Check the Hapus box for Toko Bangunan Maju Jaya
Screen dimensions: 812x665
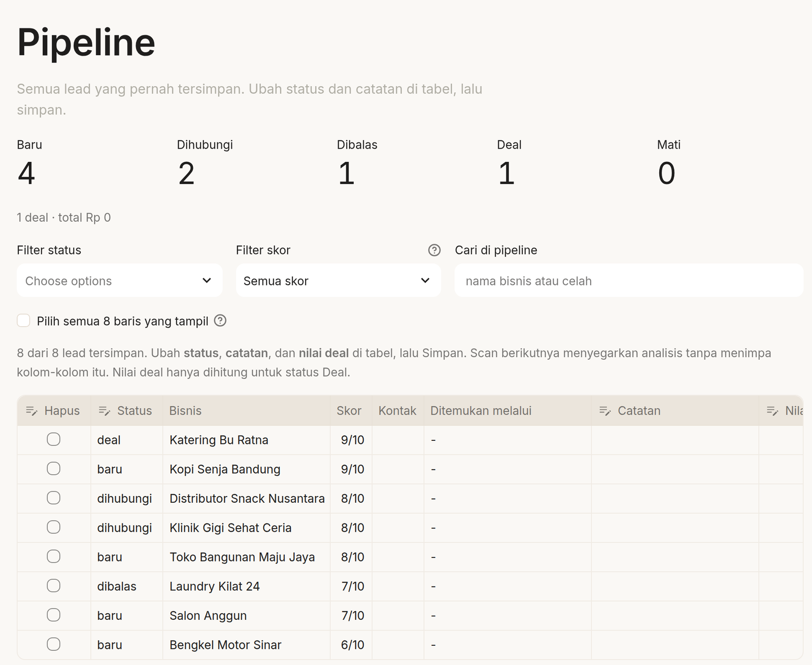(54, 556)
